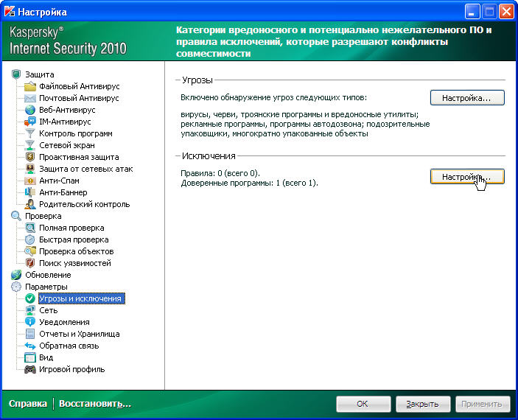
Task: Click the Проверка объектов icon
Action: point(30,251)
